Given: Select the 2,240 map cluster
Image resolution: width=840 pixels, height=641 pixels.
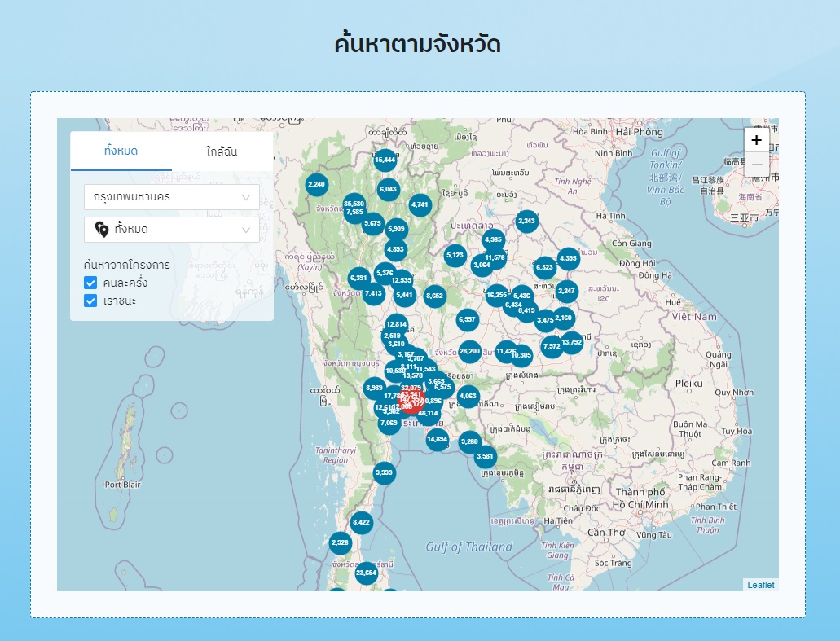Looking at the screenshot, I should click(x=316, y=184).
